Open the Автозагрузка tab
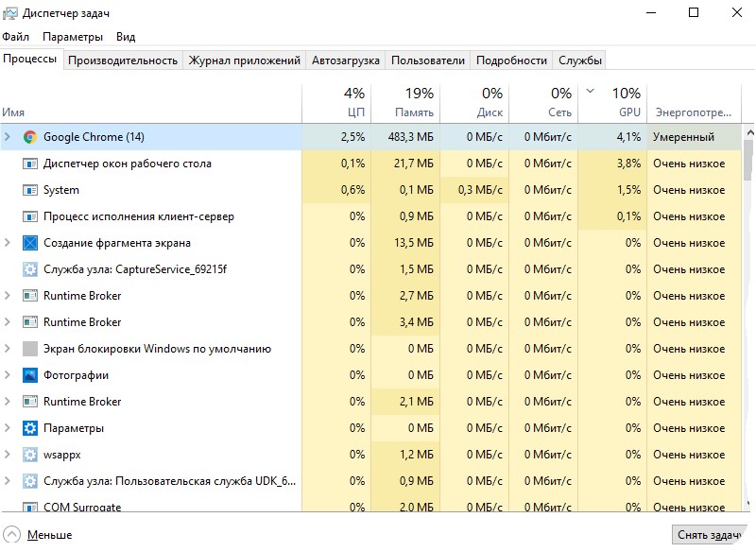 346,60
